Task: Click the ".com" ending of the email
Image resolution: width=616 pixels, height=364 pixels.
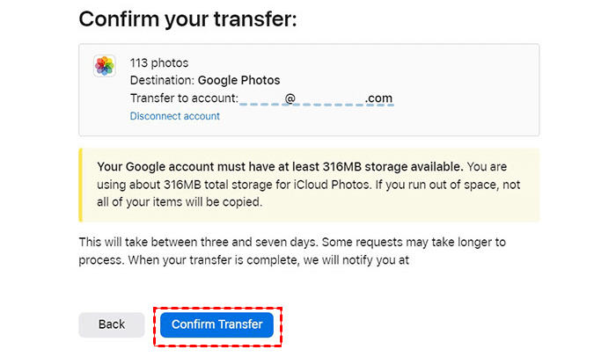Action: 379,98
